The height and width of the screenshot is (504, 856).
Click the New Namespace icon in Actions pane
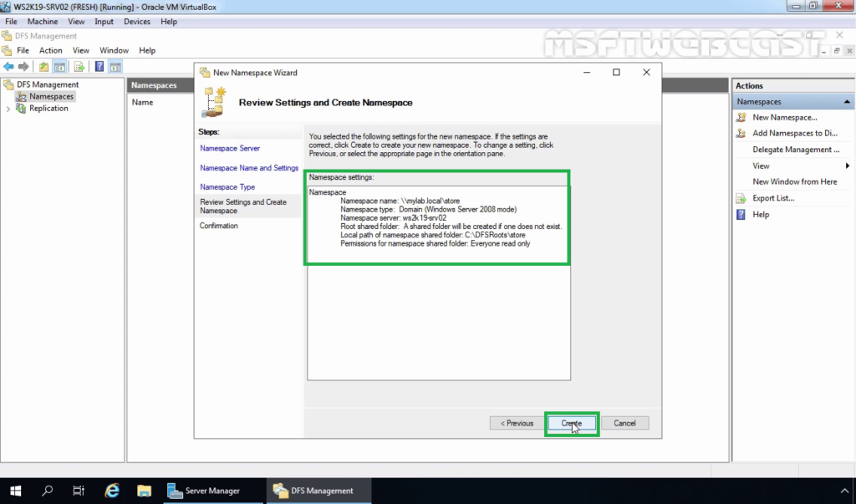[741, 117]
